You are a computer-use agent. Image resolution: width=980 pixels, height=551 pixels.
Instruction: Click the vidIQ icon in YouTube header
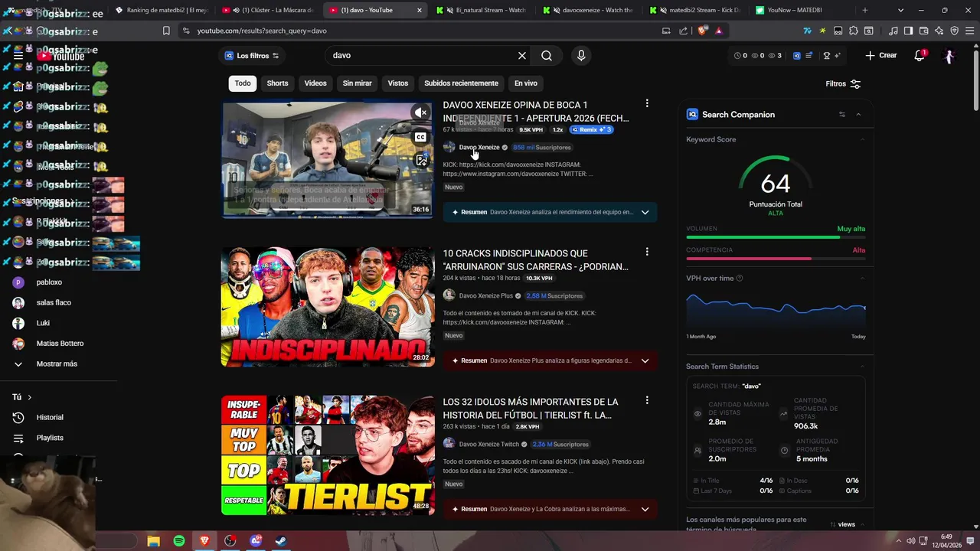pos(797,56)
